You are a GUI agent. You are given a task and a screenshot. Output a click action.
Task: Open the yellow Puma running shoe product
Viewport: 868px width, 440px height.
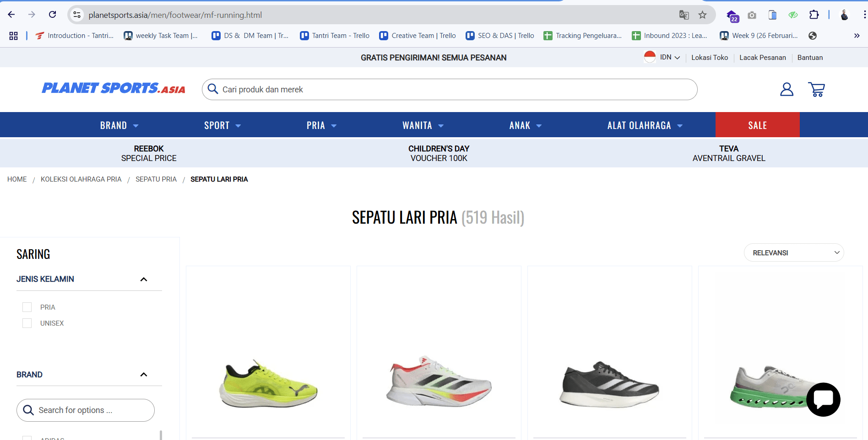tap(268, 384)
